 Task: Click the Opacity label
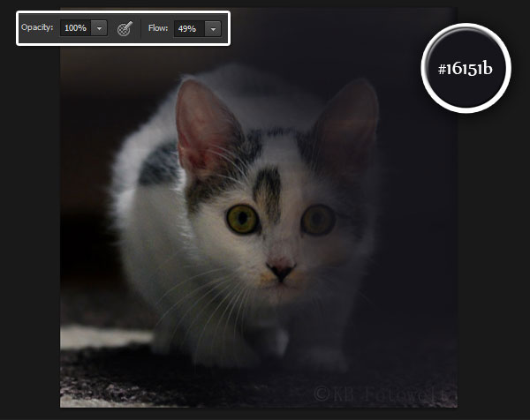36,28
